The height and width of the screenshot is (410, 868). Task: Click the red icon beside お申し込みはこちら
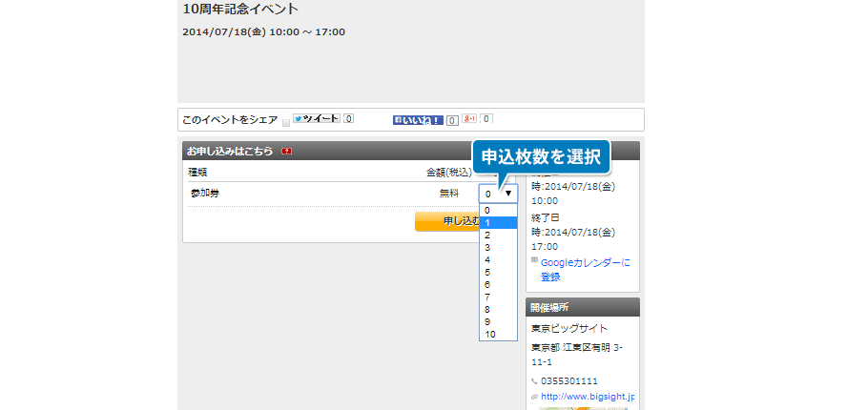pos(286,151)
